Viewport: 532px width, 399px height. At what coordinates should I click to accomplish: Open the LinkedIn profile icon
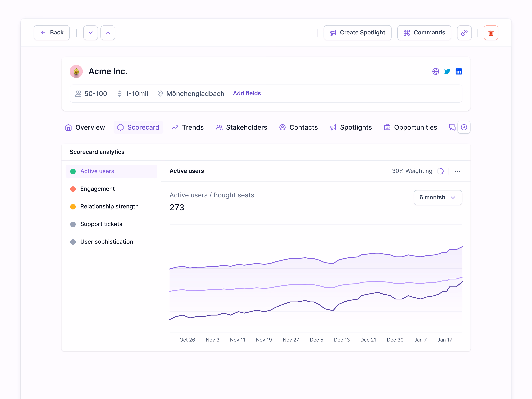tap(459, 71)
